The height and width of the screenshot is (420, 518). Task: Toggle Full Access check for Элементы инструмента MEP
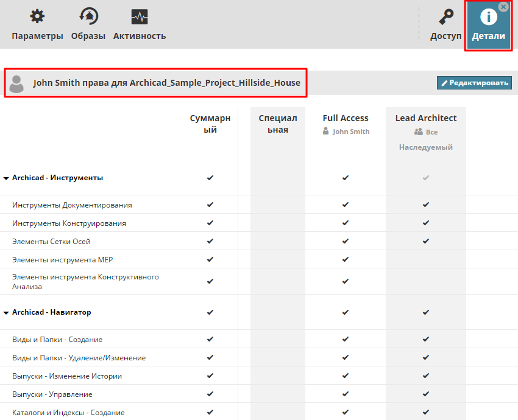click(x=346, y=260)
